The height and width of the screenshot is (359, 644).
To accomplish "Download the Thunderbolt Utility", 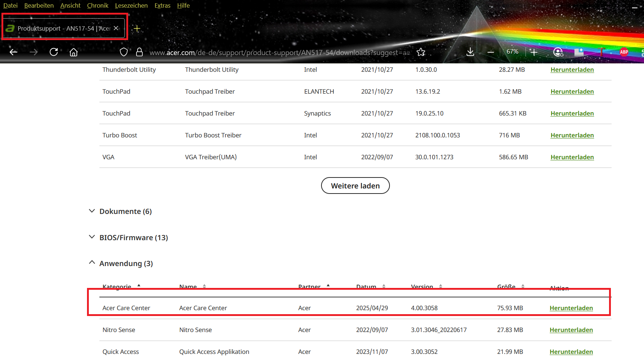I will point(572,70).
